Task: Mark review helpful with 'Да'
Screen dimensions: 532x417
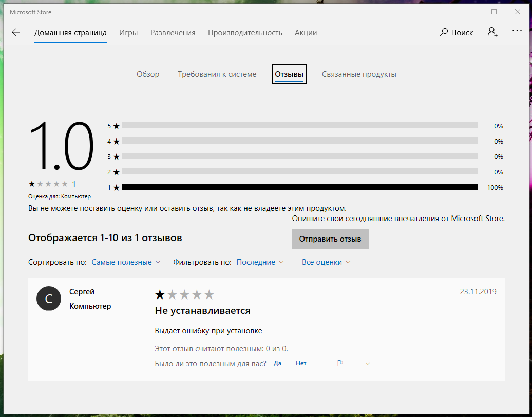Action: [x=277, y=363]
